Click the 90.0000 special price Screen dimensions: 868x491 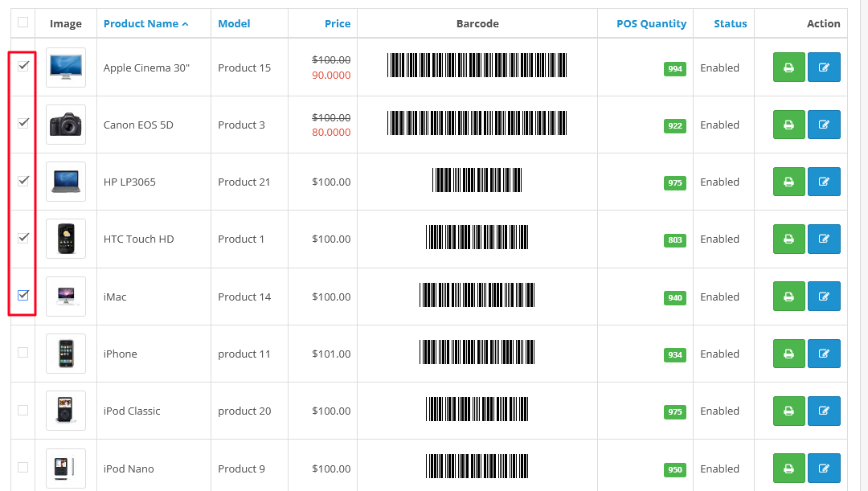[331, 76]
